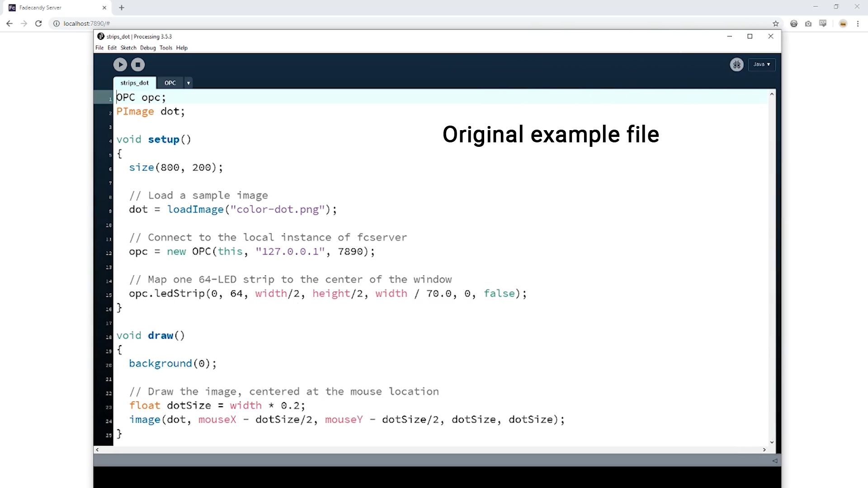Run the sketch with the Play button
Screen dimensions: 868x488
[120, 65]
